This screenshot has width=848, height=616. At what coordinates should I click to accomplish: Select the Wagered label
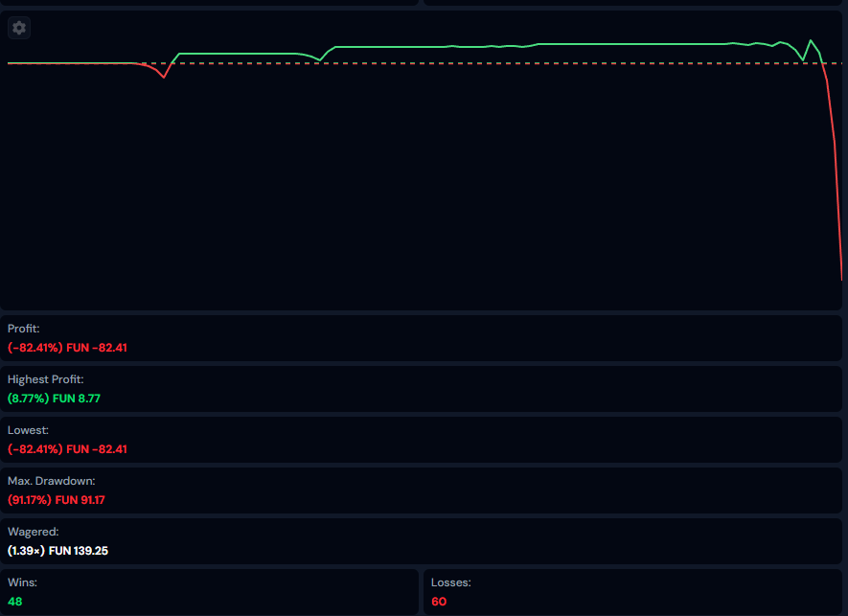[x=33, y=532]
